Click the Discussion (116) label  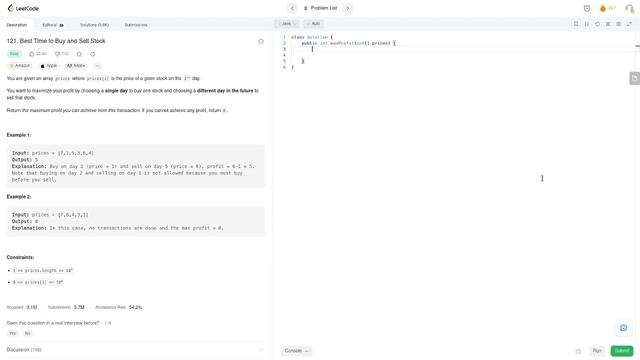point(24,350)
